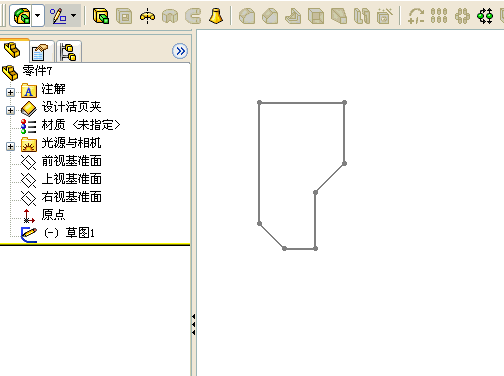Click the Sketch toolbar group pencil icon
The image size is (504, 376).
pyautogui.click(x=57, y=16)
